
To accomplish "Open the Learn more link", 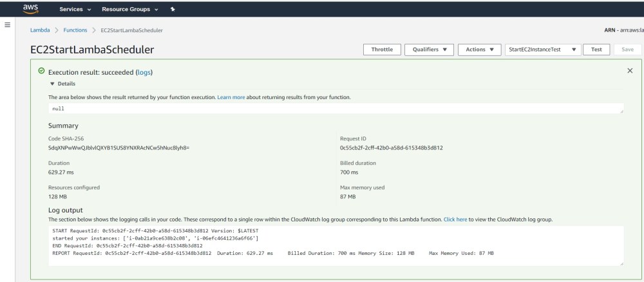I will 231,97.
